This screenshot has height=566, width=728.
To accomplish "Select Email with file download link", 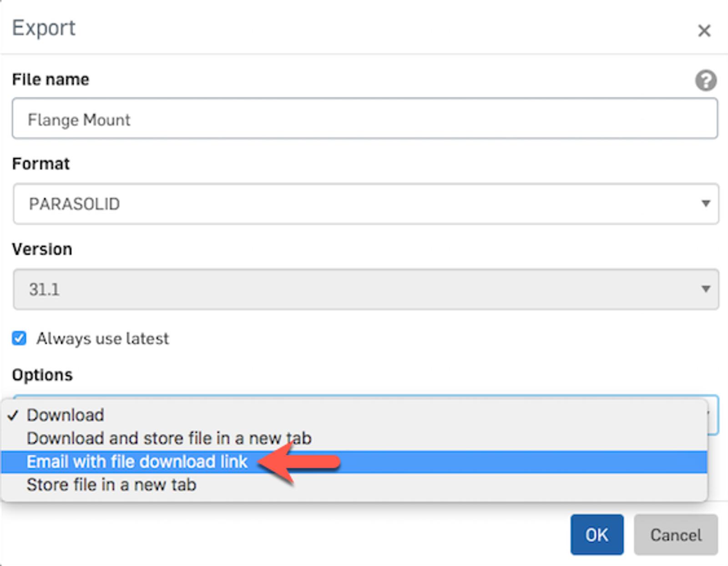I will pyautogui.click(x=136, y=462).
